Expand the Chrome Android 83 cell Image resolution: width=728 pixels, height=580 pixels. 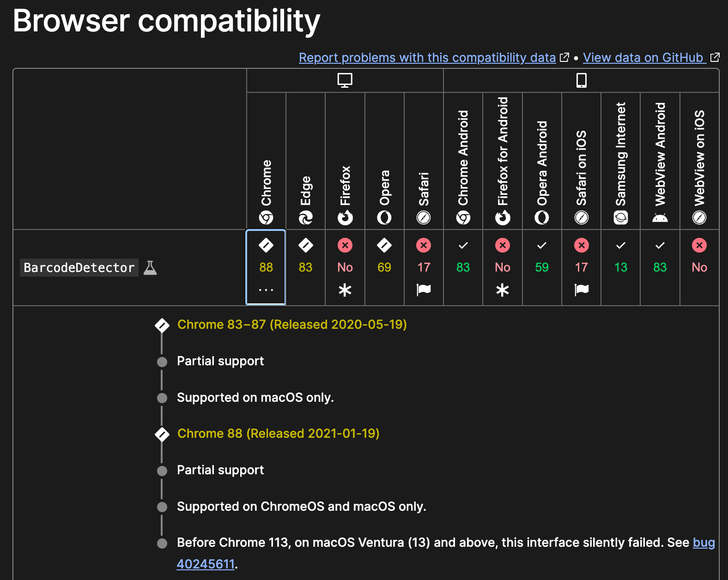pos(463,267)
